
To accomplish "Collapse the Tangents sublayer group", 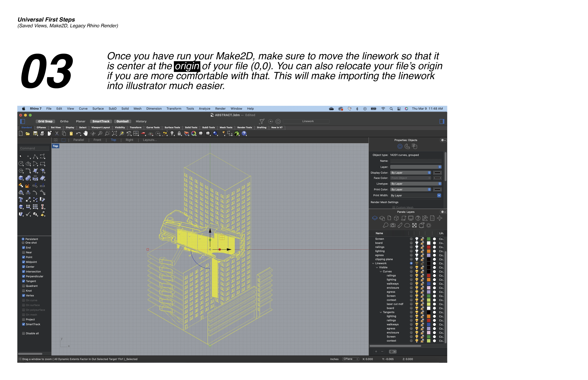I will (381, 312).
